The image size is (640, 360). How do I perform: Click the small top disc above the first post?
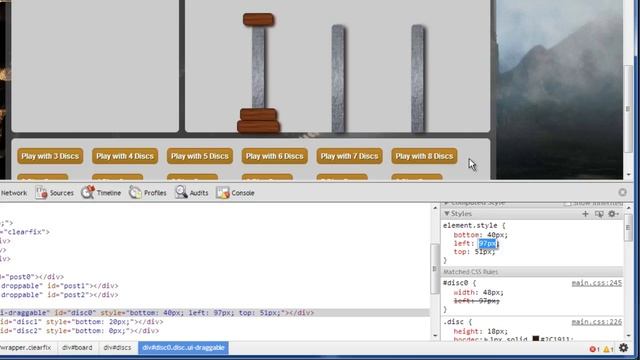258,20
